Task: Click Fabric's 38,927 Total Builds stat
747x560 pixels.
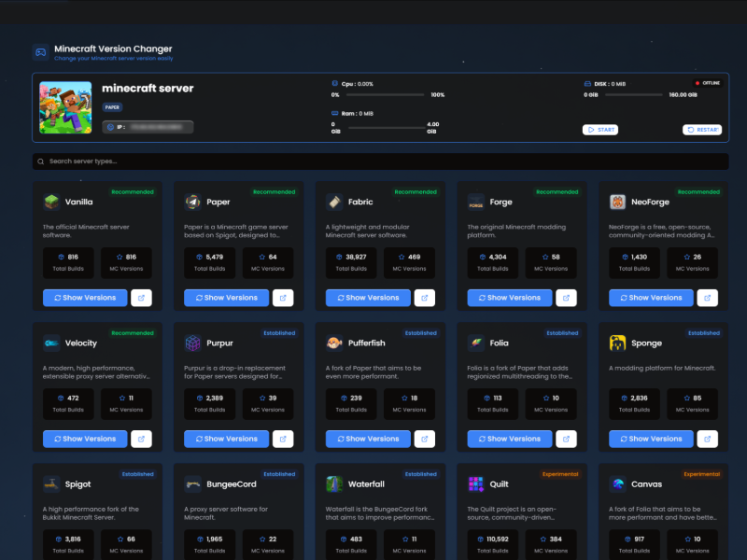Action: [352, 262]
